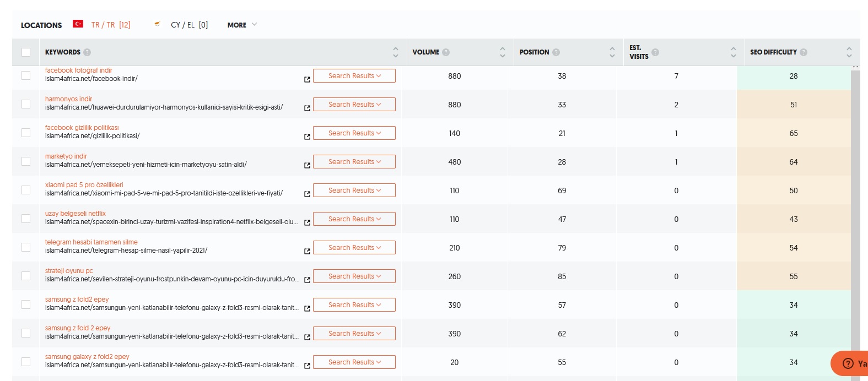Sort by Position column arrows
Viewport: 868px width, 381px height.
click(x=612, y=52)
